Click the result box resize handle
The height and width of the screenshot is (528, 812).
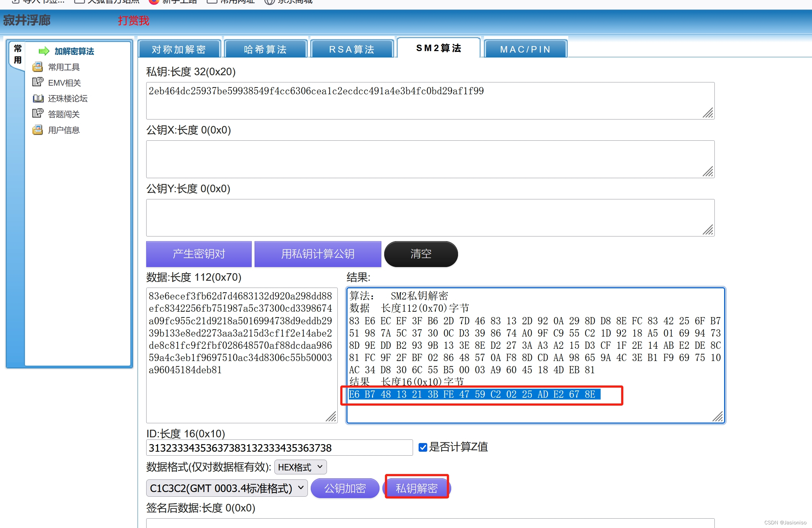pyautogui.click(x=718, y=417)
